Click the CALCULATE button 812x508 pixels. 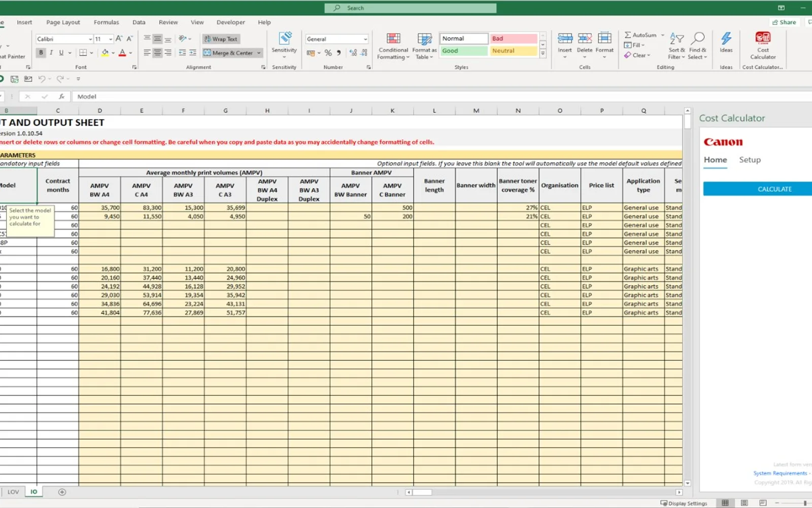[758, 189]
